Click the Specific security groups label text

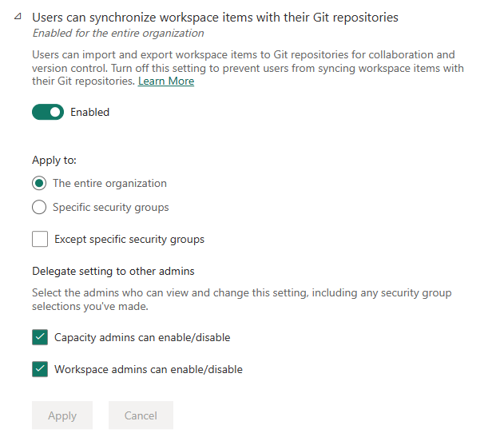(110, 207)
